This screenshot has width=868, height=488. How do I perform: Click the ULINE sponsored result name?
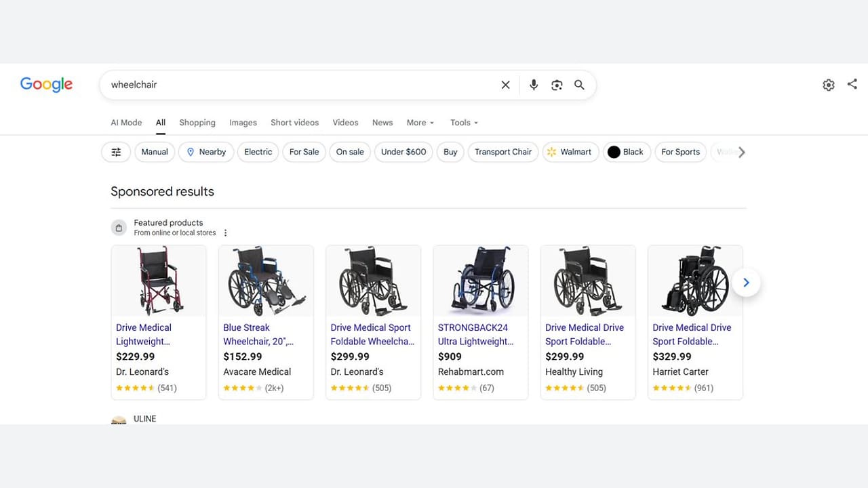pos(145,419)
